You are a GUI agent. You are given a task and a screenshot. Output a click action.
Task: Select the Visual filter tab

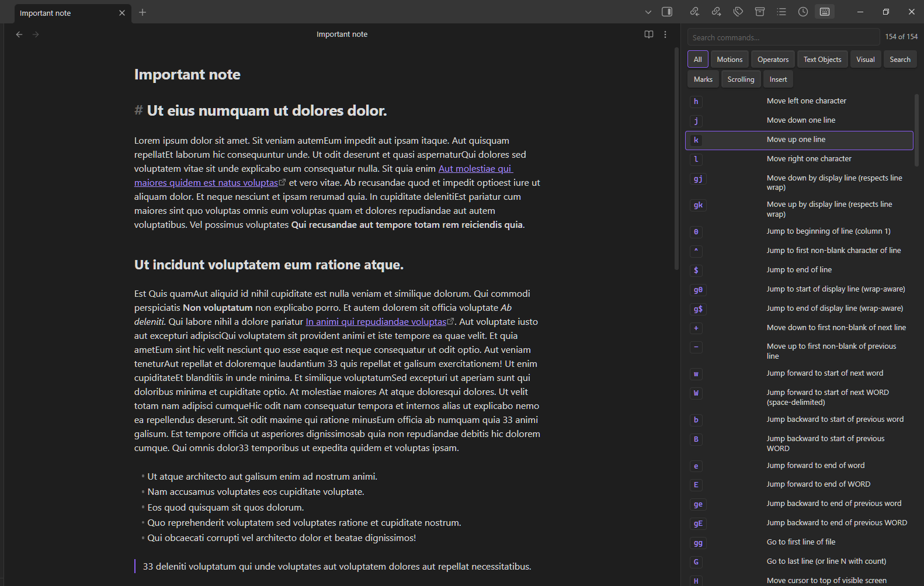(866, 60)
